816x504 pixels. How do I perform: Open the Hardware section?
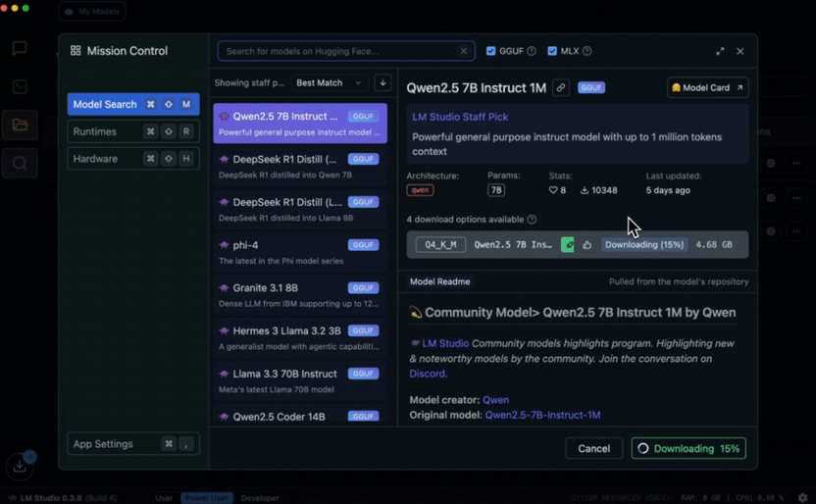coord(133,159)
